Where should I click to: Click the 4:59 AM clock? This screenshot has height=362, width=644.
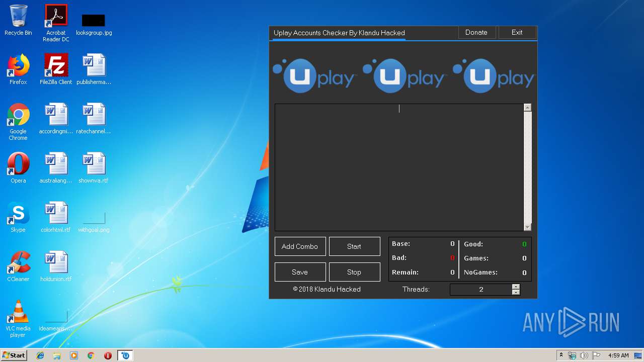[x=618, y=355]
